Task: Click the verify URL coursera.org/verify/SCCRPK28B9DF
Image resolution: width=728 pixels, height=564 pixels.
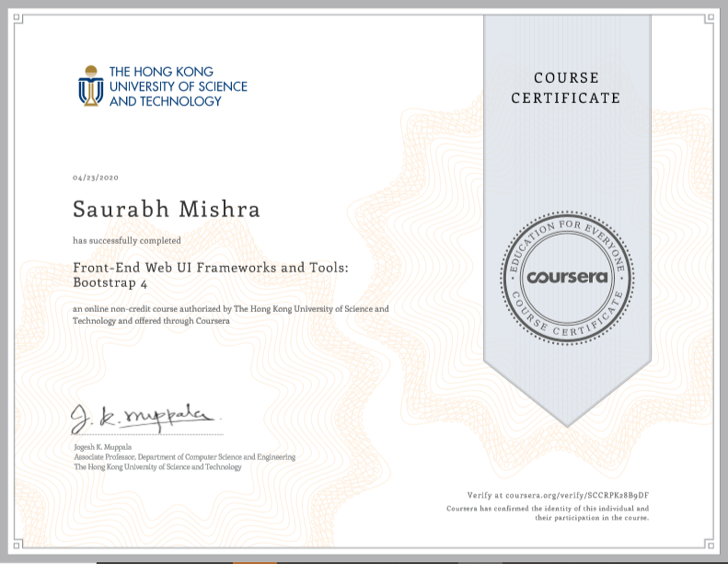Action: (x=577, y=495)
